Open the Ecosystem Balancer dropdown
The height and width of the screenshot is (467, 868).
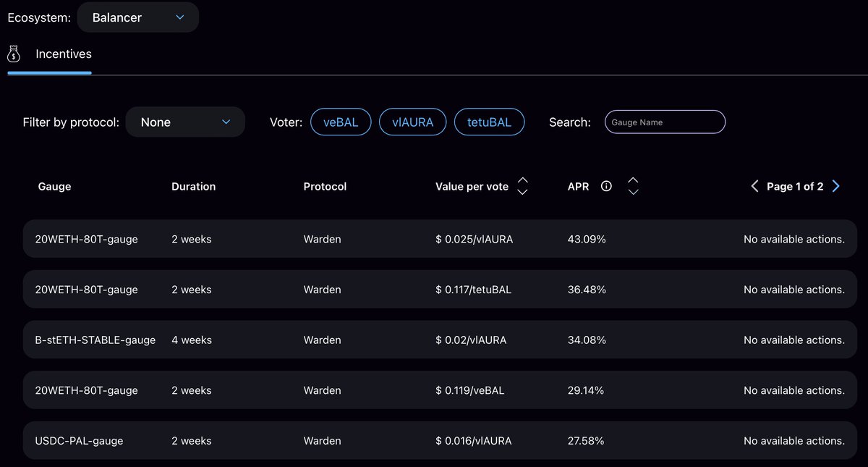coord(137,17)
